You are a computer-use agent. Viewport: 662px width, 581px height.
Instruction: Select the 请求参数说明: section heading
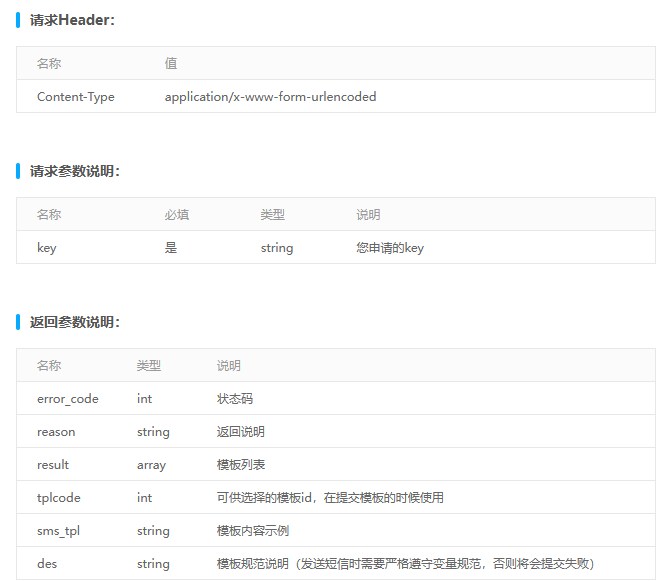[75, 171]
